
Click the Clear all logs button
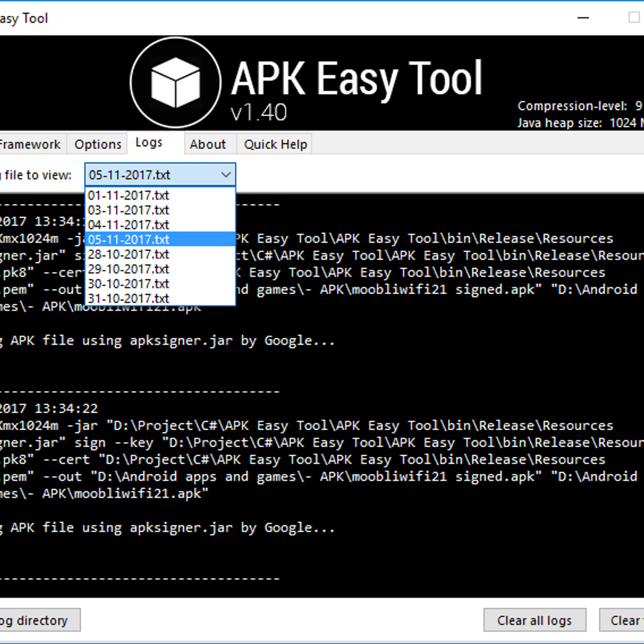535,620
